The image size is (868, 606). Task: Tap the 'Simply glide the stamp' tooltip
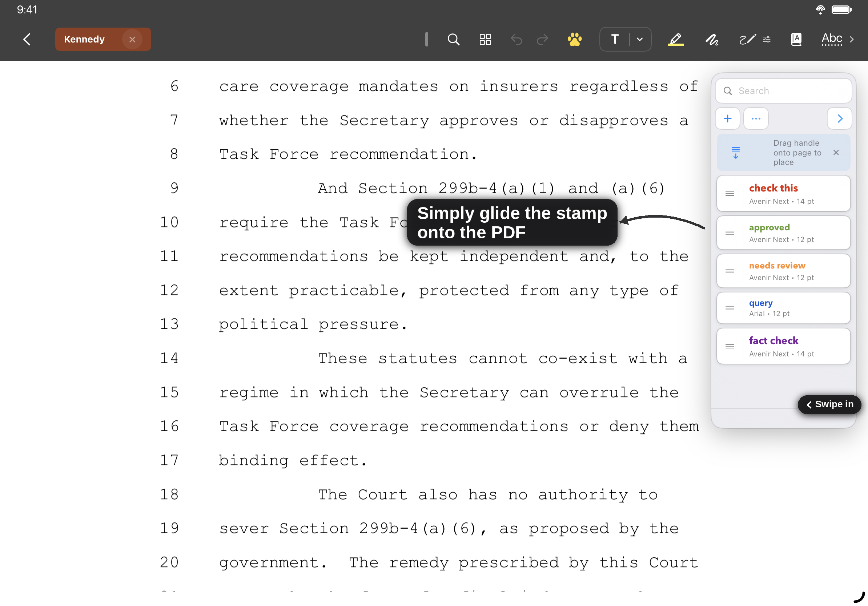tap(512, 223)
